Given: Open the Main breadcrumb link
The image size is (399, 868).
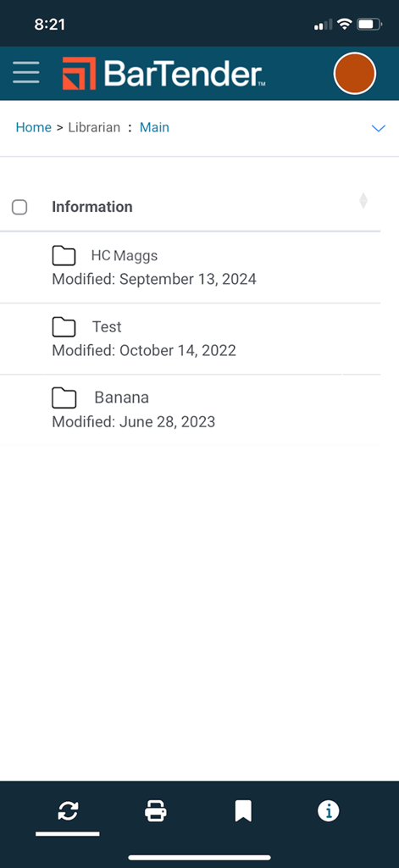Looking at the screenshot, I should (154, 127).
